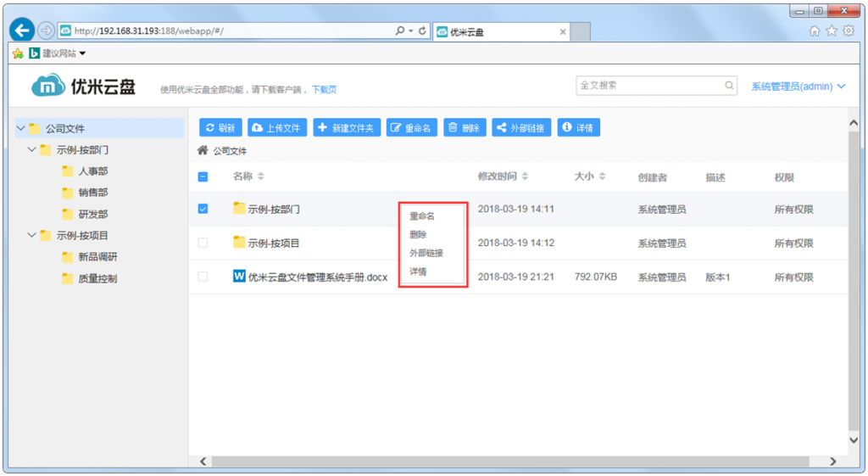Choose 删除 in the context menu
868x476 pixels.
418,235
